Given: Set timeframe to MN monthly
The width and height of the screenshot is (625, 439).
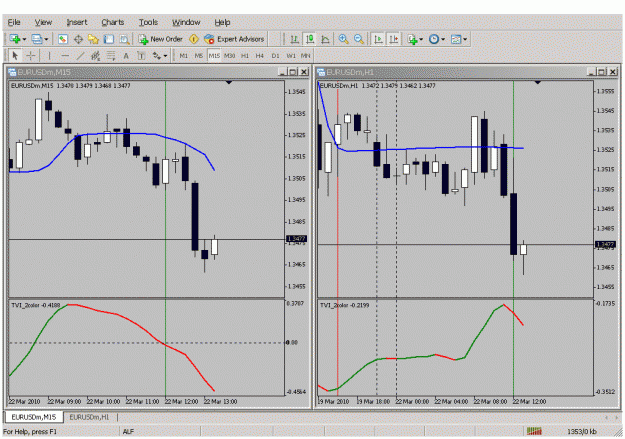Looking at the screenshot, I should click(305, 56).
